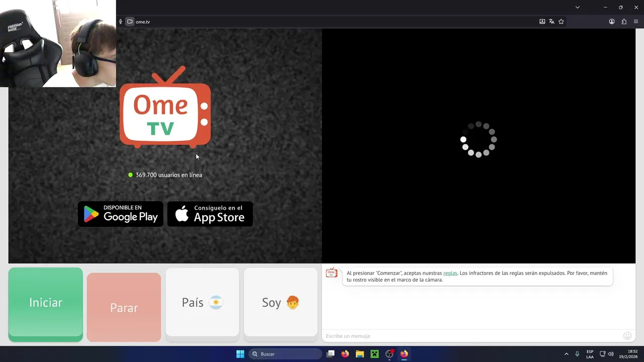
Task: Click the App Store download badge
Action: coord(210,214)
